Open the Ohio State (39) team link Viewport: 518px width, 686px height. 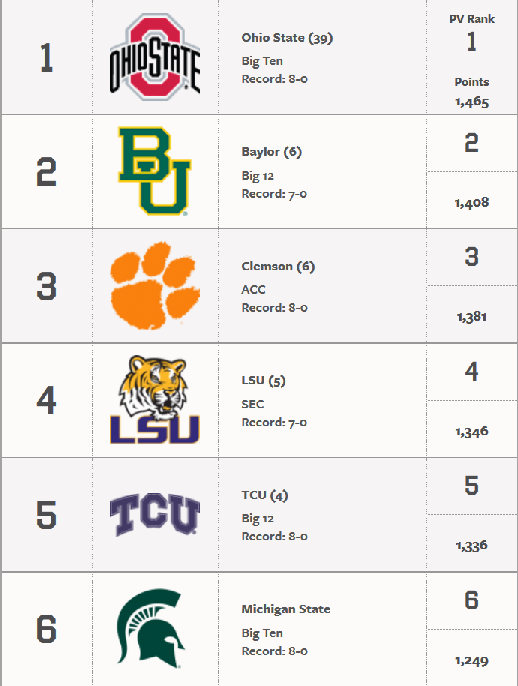(287, 38)
